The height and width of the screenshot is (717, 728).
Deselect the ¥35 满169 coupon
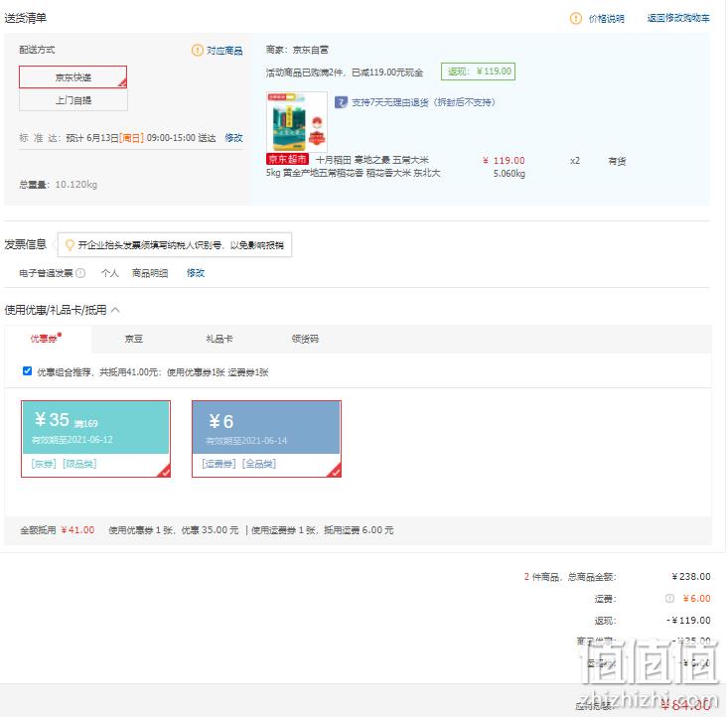pyautogui.click(x=95, y=439)
